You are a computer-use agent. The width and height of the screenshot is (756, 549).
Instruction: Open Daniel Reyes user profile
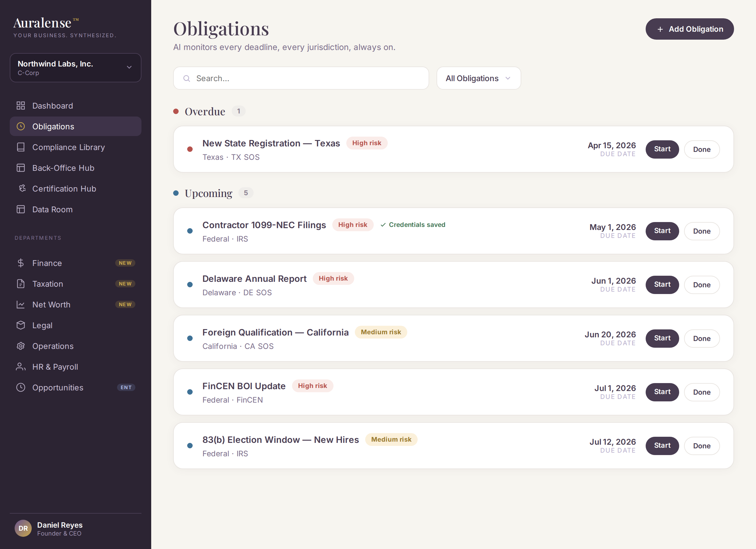[x=76, y=529]
